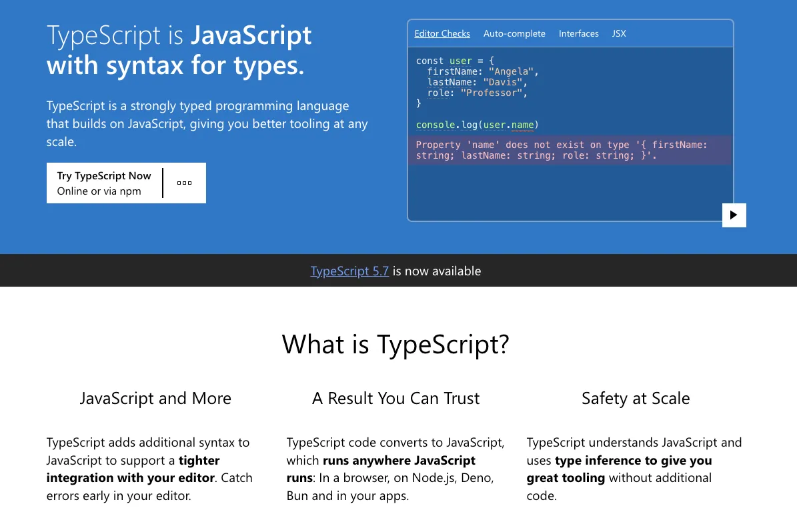
Task: Click the role: "Professor" code line
Action: [x=477, y=93]
